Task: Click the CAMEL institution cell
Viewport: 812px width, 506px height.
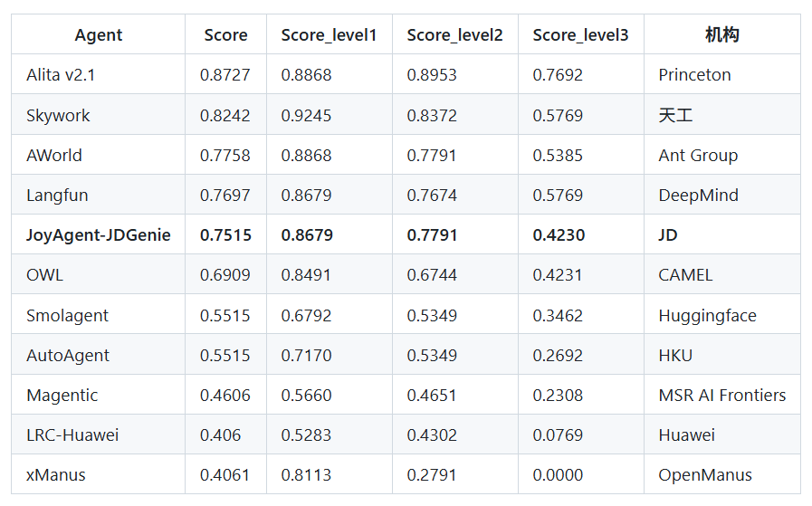Action: tap(721, 274)
